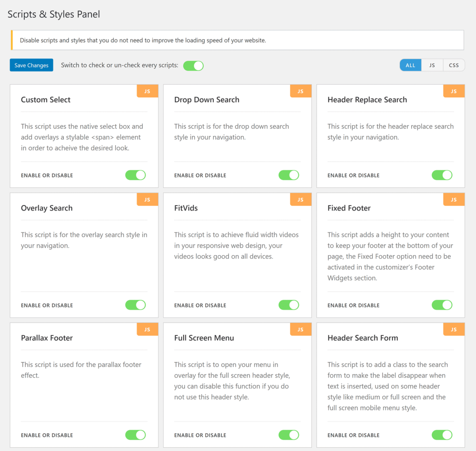
Task: Click the Custom Select card title
Action: [46, 99]
